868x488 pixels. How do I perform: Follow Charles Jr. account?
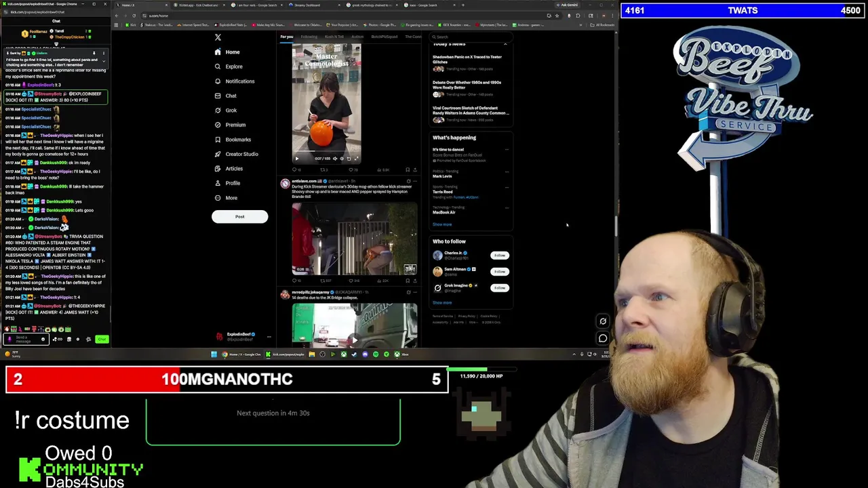pyautogui.click(x=500, y=256)
